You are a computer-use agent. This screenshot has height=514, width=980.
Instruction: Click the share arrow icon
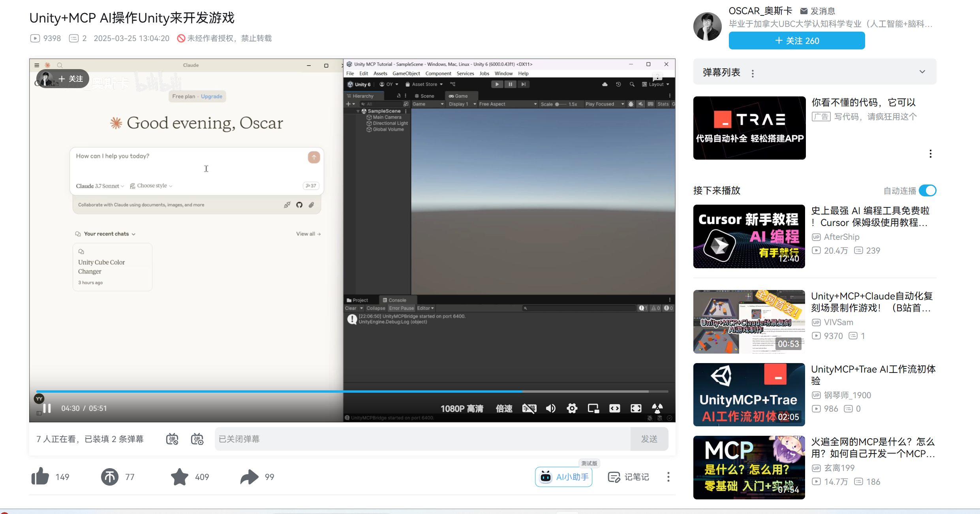click(249, 476)
